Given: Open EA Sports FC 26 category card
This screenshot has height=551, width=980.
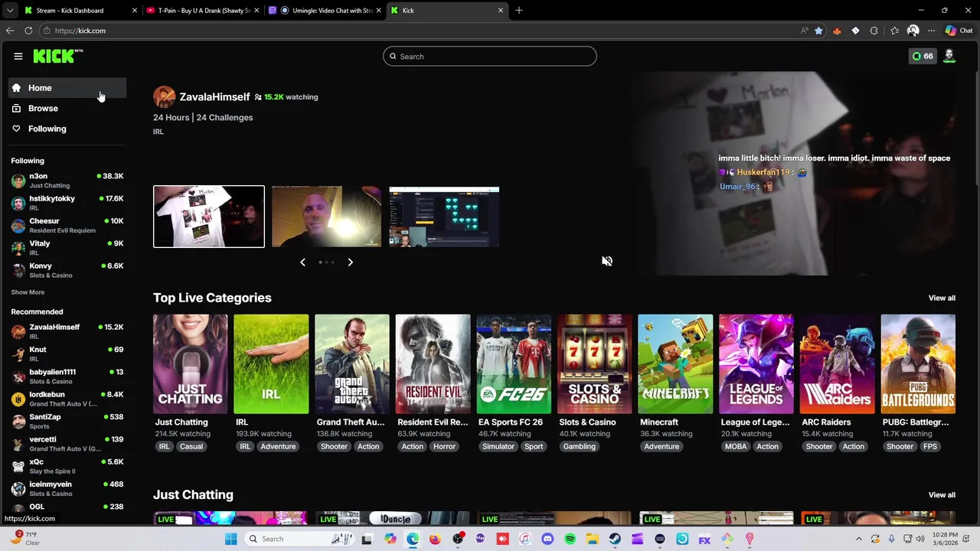Looking at the screenshot, I should (x=514, y=364).
